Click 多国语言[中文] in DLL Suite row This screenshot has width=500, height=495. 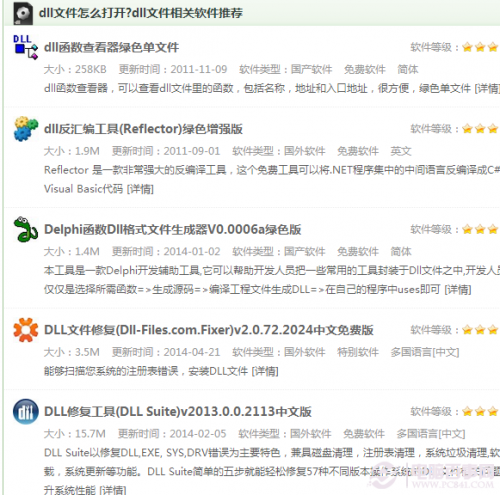430,434
